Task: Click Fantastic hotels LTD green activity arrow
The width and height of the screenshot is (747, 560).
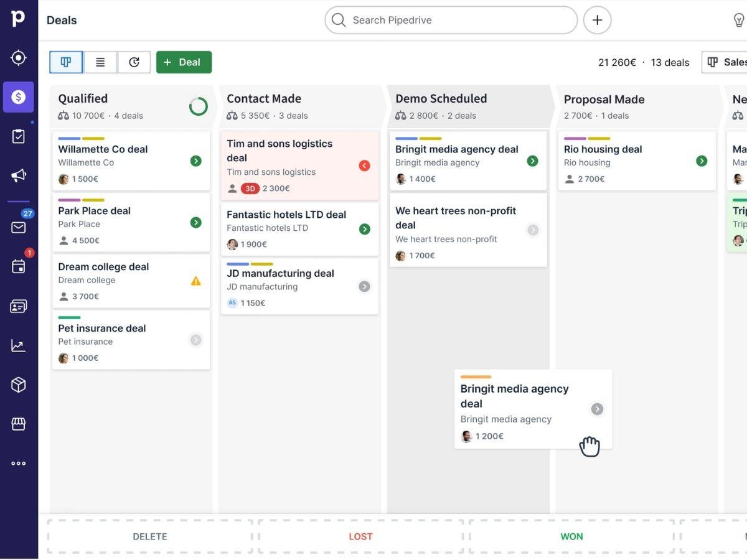Action: pyautogui.click(x=365, y=229)
